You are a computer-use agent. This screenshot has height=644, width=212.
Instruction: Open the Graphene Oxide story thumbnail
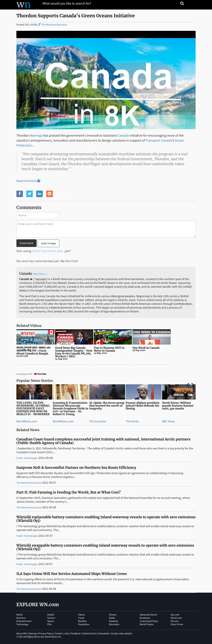pos(71,392)
